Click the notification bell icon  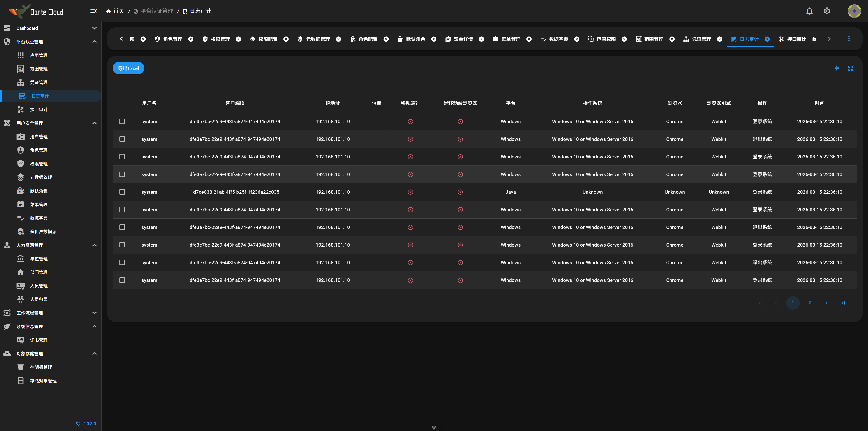click(809, 11)
